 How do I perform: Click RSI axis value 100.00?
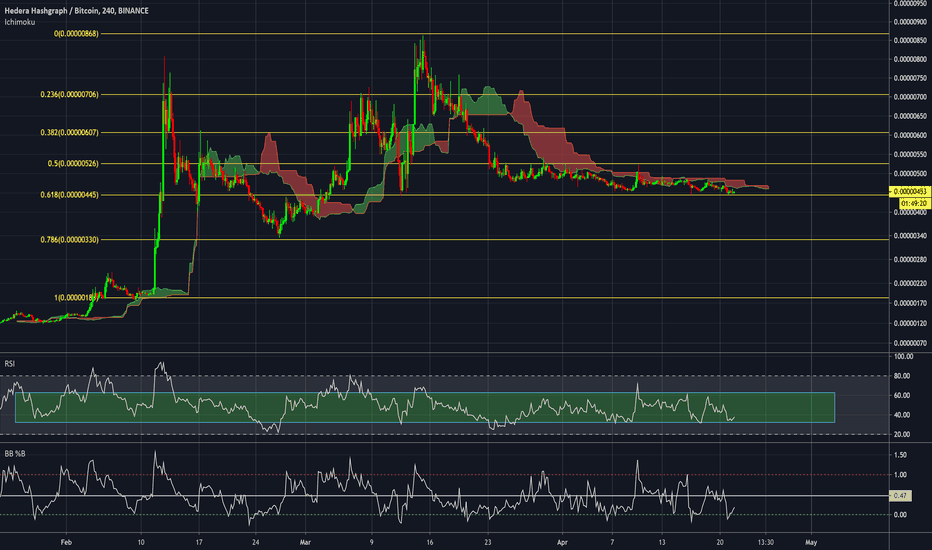click(x=903, y=357)
